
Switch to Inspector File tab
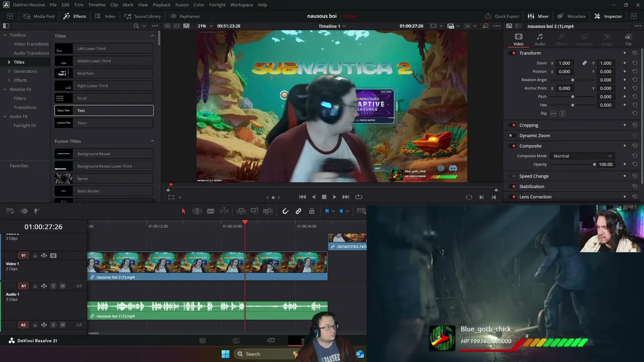pos(628,40)
